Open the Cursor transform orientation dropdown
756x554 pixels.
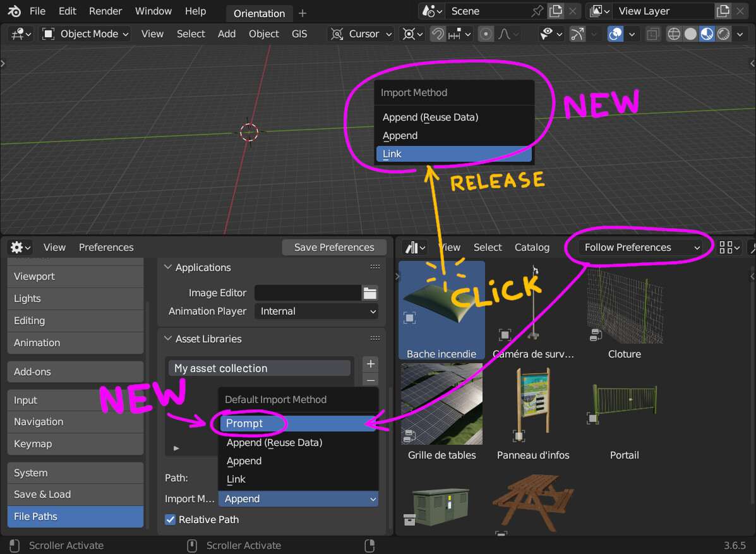click(x=361, y=33)
